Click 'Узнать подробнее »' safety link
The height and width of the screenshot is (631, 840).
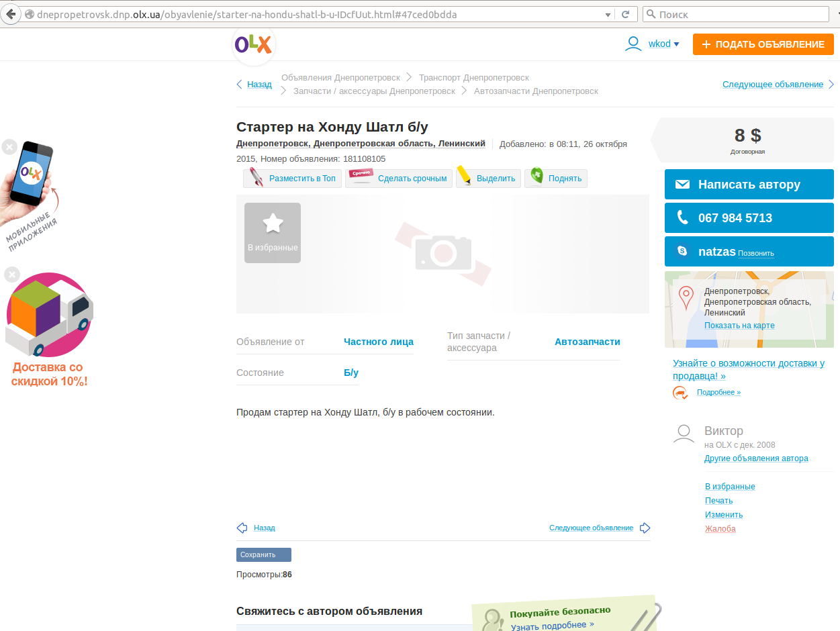552,625
